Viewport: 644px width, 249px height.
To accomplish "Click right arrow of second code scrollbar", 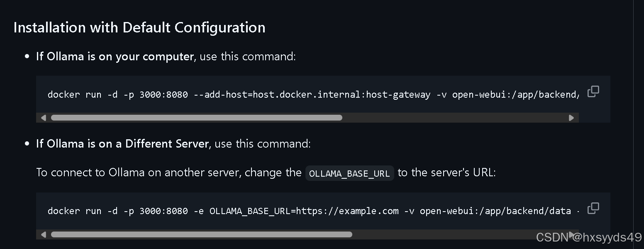I will (571, 234).
